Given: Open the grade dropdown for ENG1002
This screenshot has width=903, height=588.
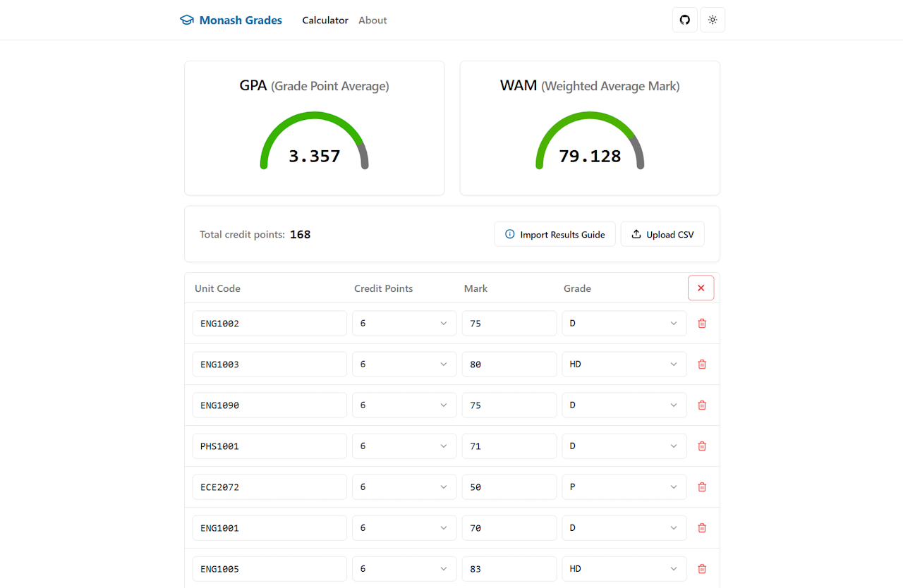Looking at the screenshot, I should [624, 324].
